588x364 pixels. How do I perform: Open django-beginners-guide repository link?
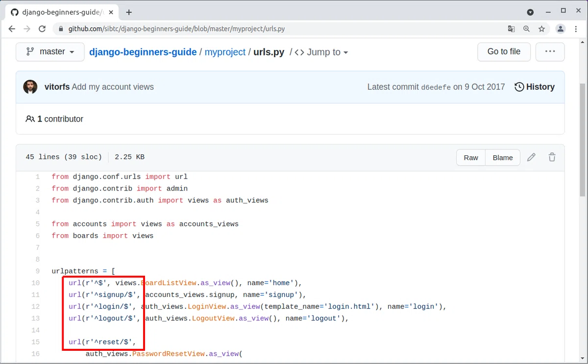coord(143,52)
